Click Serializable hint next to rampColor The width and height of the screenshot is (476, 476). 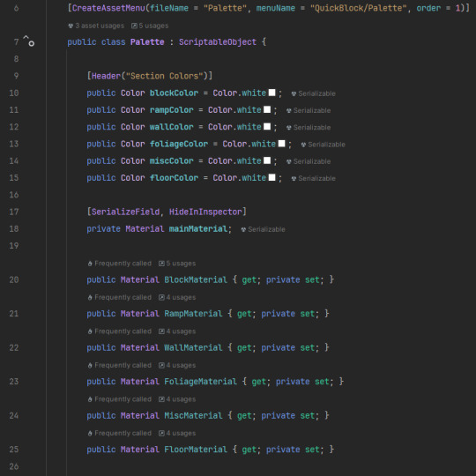pos(309,110)
